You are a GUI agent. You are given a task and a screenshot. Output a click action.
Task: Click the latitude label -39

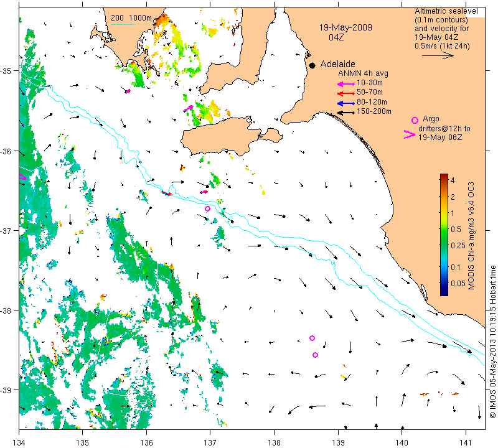point(6,390)
